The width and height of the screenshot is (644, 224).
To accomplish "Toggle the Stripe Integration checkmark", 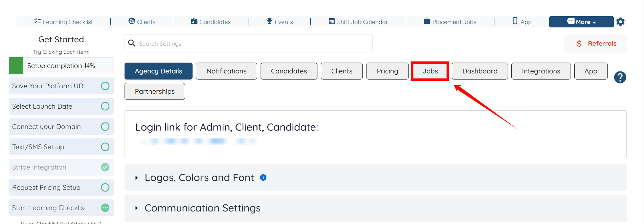I will pos(105,167).
